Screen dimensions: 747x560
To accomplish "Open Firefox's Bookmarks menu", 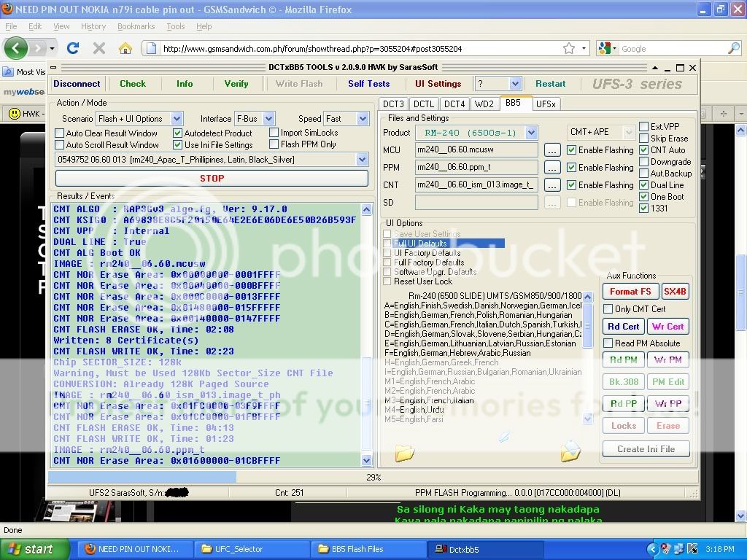I will click(136, 27).
